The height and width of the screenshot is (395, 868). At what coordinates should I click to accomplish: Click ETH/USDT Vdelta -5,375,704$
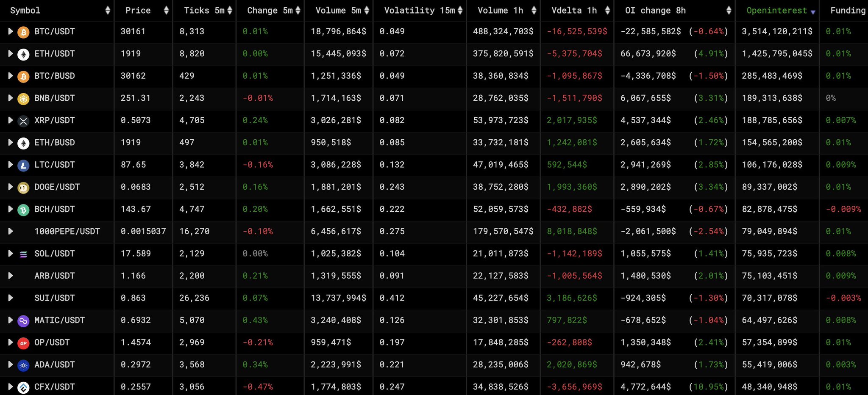(574, 54)
